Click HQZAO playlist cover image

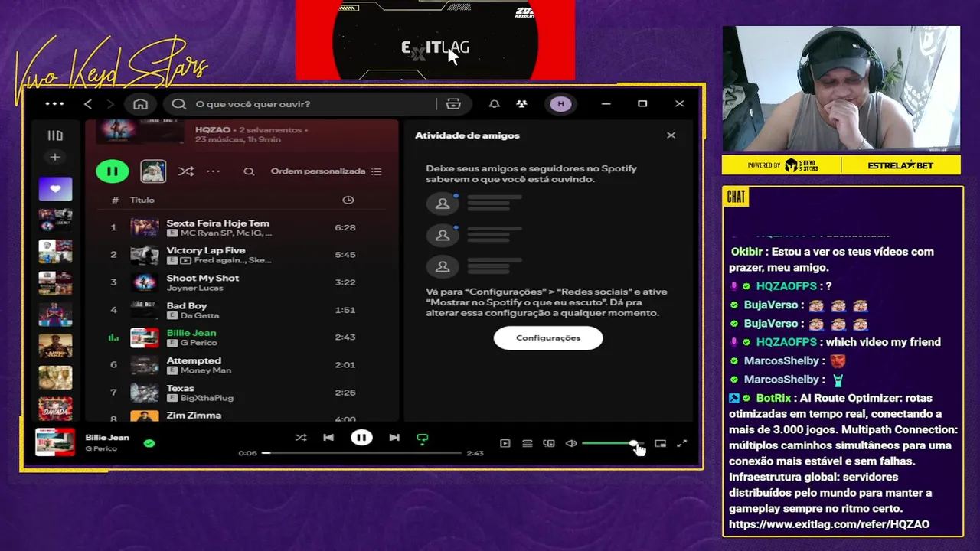[x=139, y=131]
